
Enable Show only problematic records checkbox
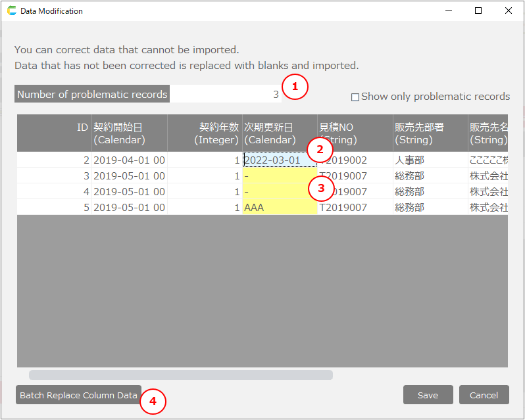[x=355, y=97]
